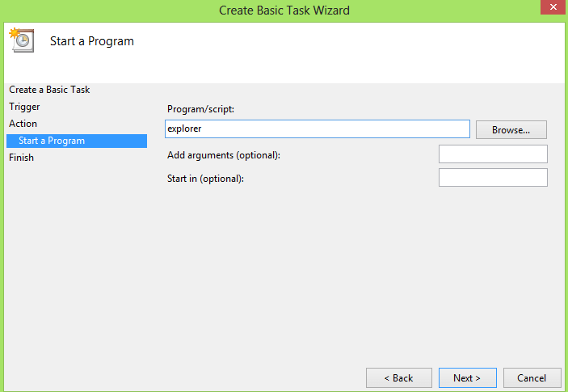Focus the Start in (optional) field
The height and width of the screenshot is (392, 568).
(x=493, y=178)
